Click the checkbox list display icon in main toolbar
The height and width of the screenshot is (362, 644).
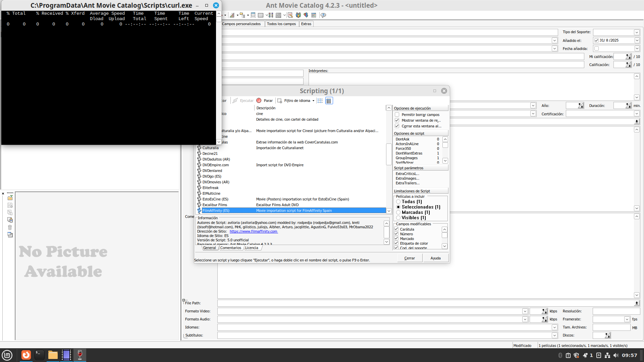270,15
